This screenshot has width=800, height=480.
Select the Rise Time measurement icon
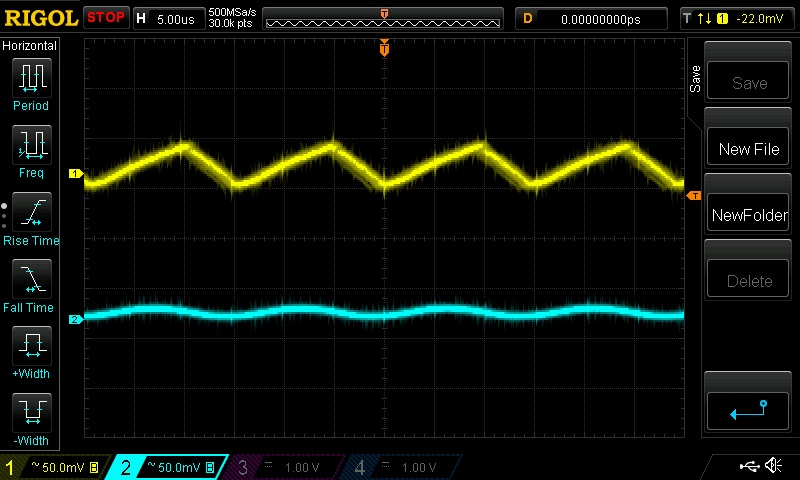(32, 212)
